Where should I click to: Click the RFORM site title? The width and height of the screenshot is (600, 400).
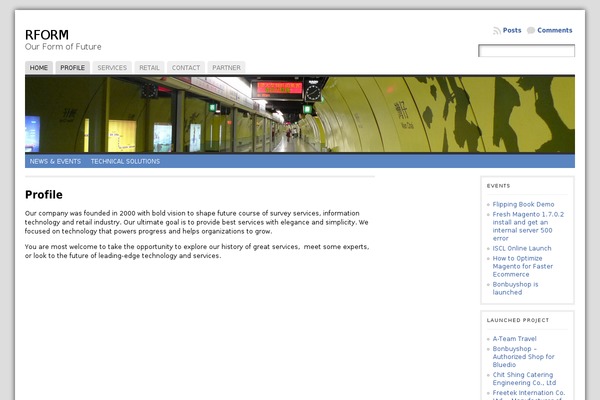[47, 35]
